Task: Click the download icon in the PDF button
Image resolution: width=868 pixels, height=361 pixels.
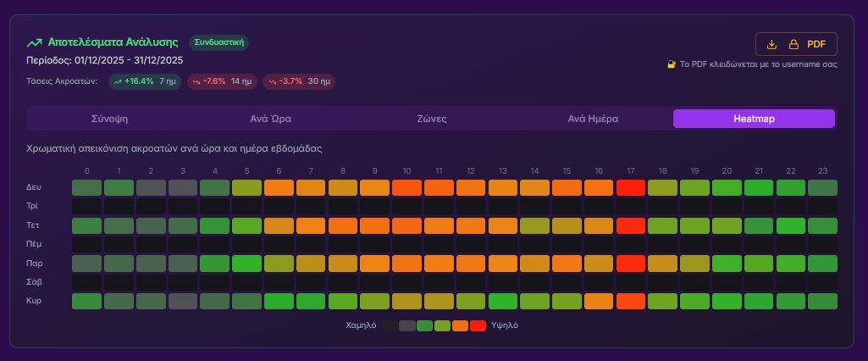Action: coord(771,44)
